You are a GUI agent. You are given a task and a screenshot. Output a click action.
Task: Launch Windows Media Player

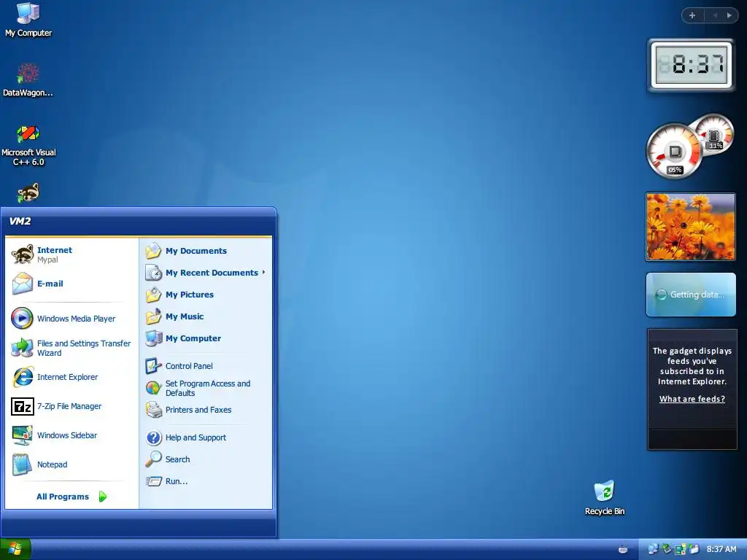pyautogui.click(x=71, y=319)
